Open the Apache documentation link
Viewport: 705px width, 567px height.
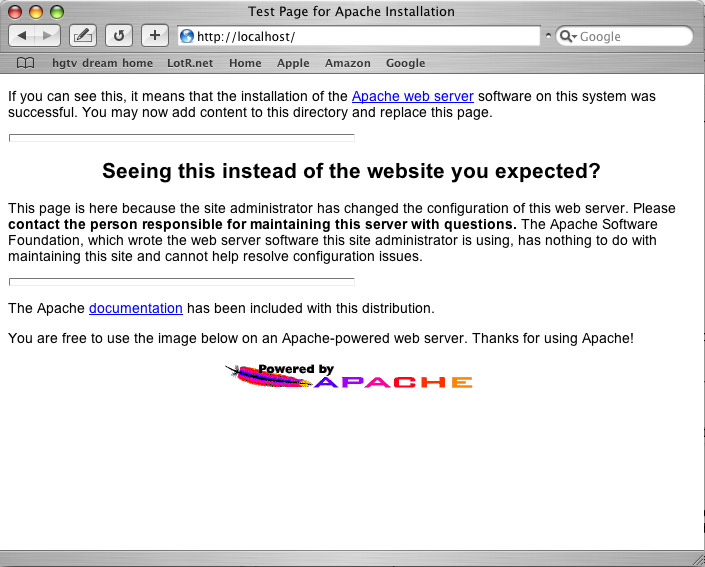(x=135, y=308)
